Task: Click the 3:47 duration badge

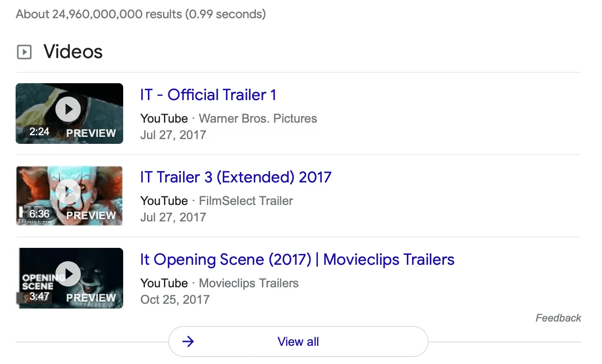Action: click(39, 296)
